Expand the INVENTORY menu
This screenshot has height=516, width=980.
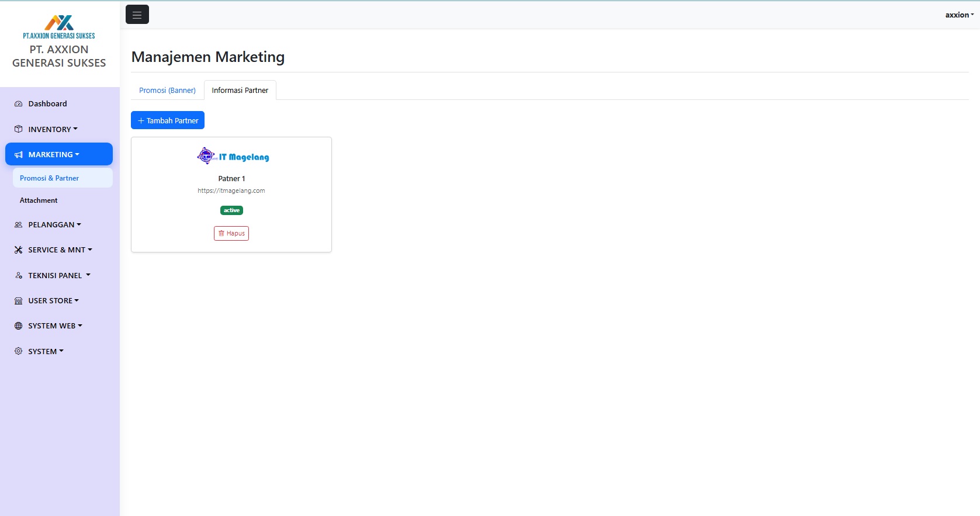coord(59,129)
